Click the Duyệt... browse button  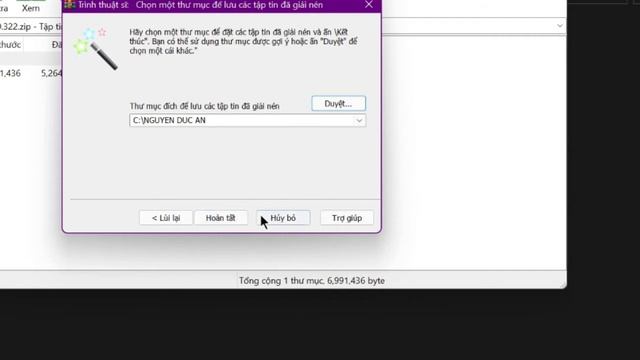pyautogui.click(x=338, y=104)
